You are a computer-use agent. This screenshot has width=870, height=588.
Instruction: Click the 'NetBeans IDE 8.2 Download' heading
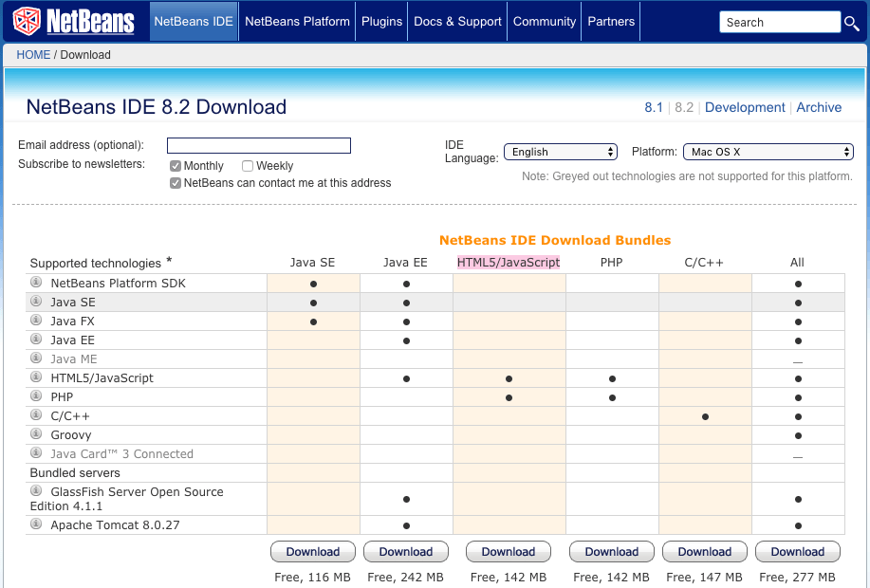157,107
